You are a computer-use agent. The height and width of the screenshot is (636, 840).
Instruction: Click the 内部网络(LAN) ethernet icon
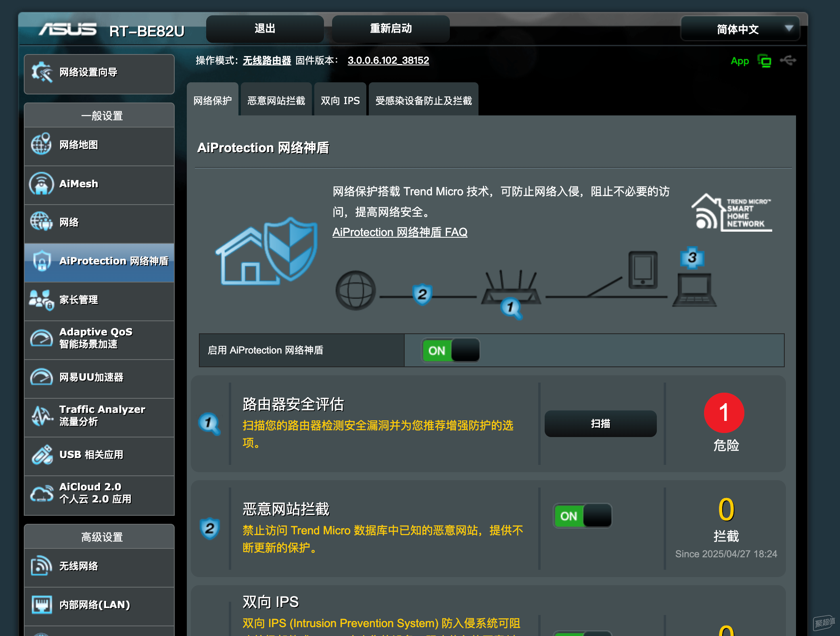(x=42, y=605)
